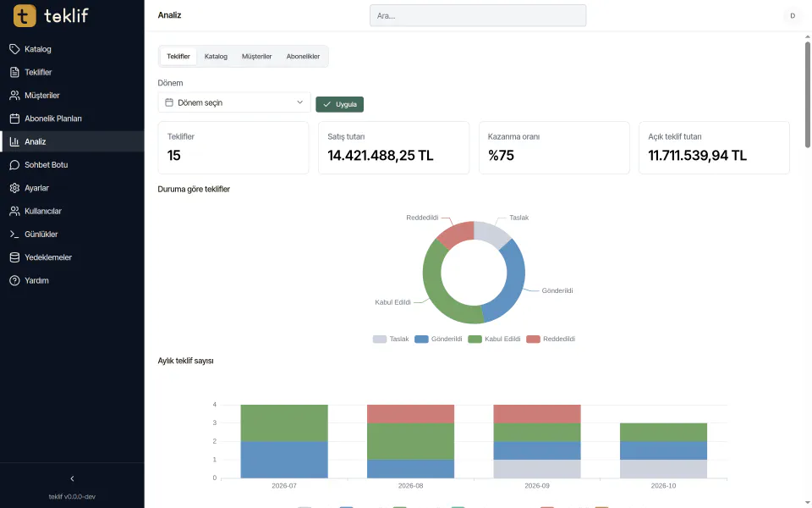Toggle Taslak series in donut legend
Screen dimensions: 812x508
(x=391, y=339)
